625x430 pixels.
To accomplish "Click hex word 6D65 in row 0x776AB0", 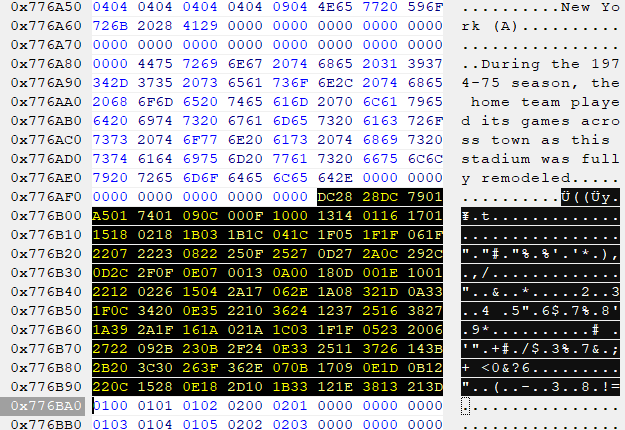I will [290, 121].
